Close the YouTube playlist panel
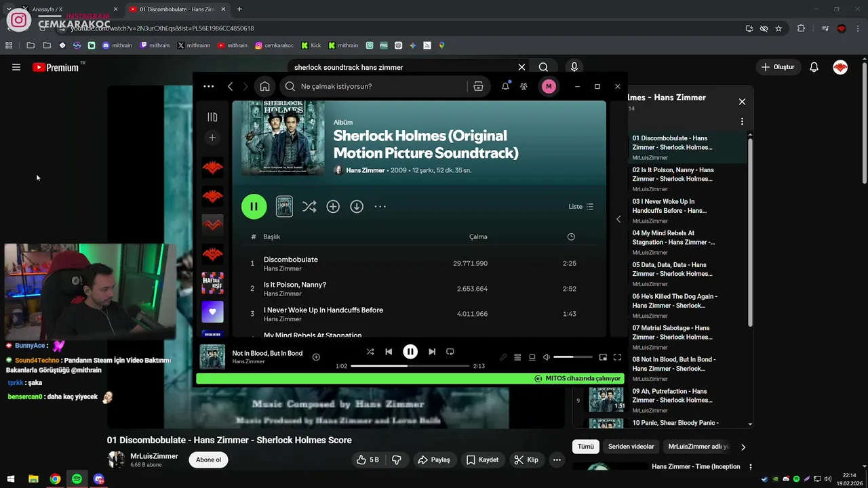 (742, 102)
